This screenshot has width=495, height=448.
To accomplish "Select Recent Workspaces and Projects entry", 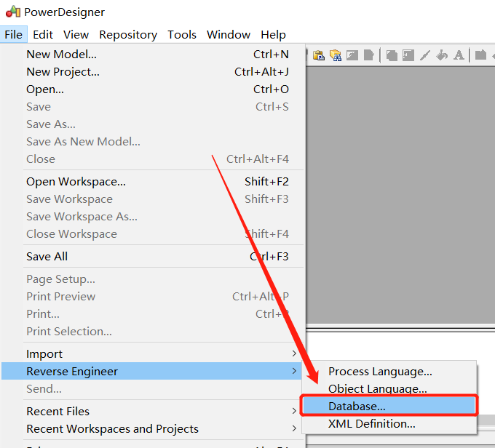I will coord(153,429).
